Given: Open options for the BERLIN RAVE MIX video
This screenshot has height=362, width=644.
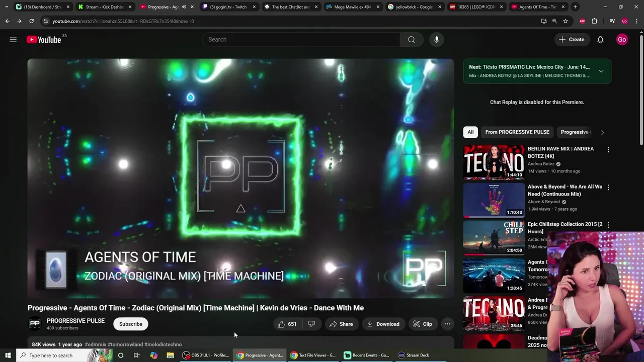Looking at the screenshot, I should tap(608, 150).
